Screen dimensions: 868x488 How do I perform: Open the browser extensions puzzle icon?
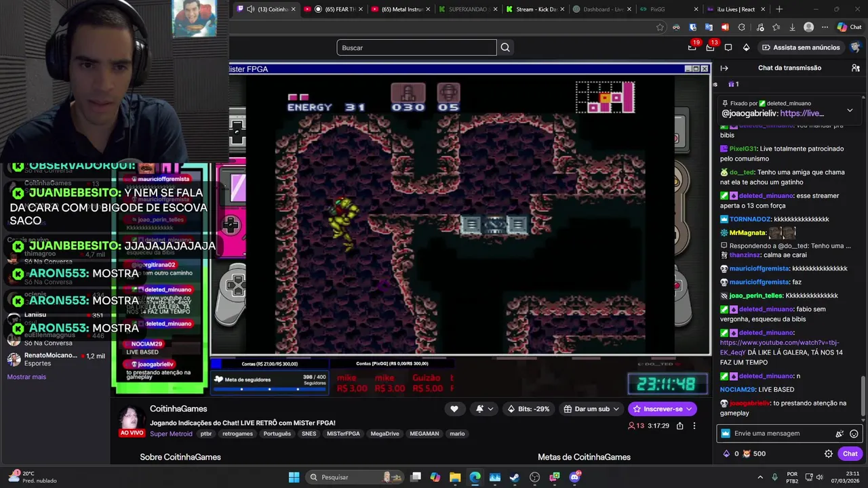pos(741,27)
